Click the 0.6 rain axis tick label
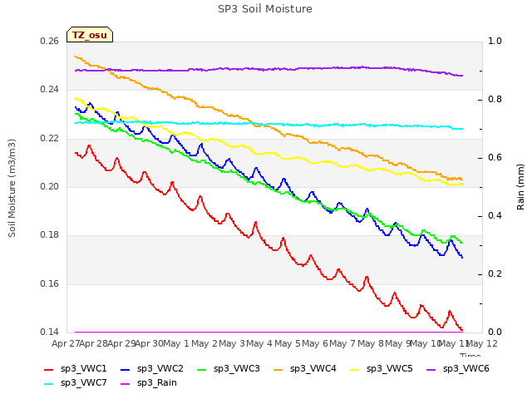Screen dimensions: 532x399 pyautogui.click(x=495, y=158)
